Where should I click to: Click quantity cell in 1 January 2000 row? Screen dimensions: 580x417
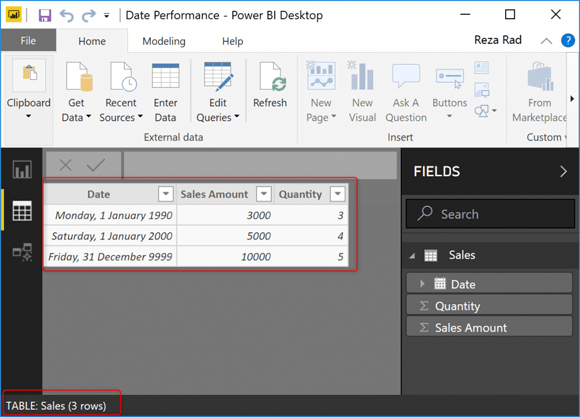[x=311, y=236]
